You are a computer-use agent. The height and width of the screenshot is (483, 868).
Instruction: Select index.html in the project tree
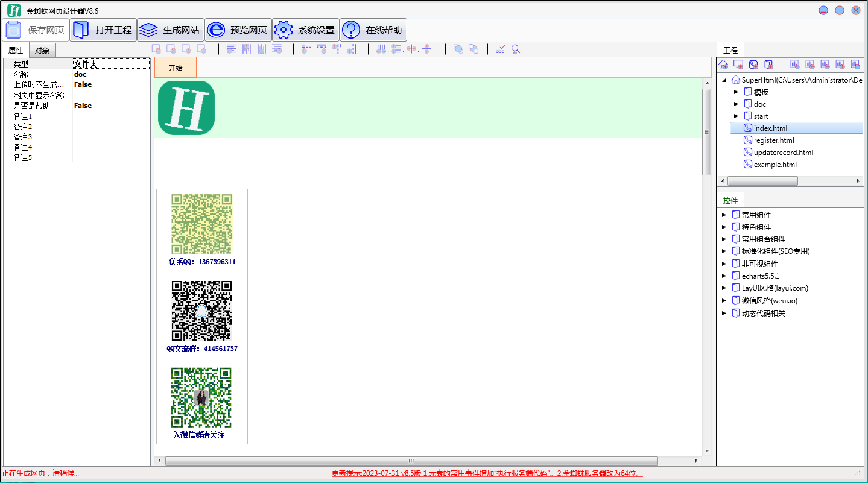tap(770, 128)
